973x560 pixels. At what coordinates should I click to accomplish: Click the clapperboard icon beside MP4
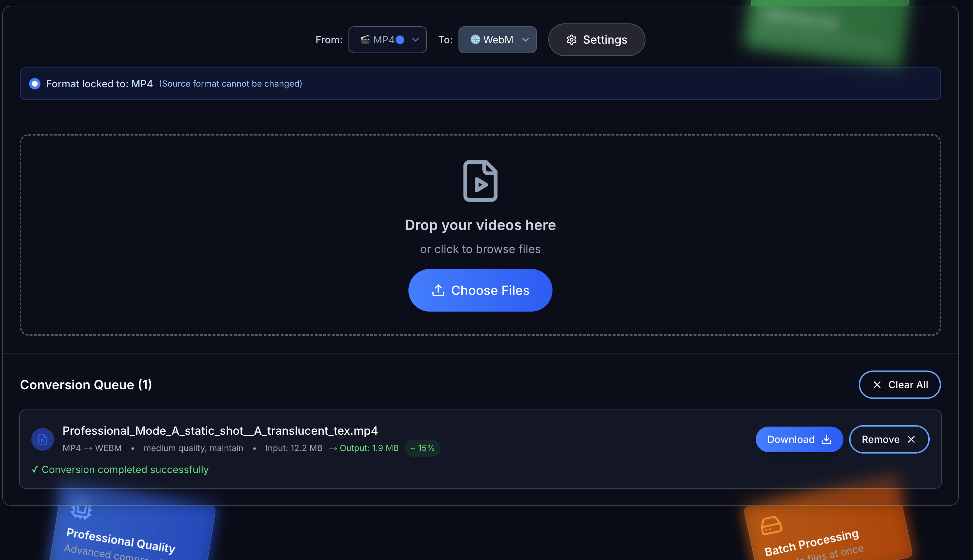(365, 39)
